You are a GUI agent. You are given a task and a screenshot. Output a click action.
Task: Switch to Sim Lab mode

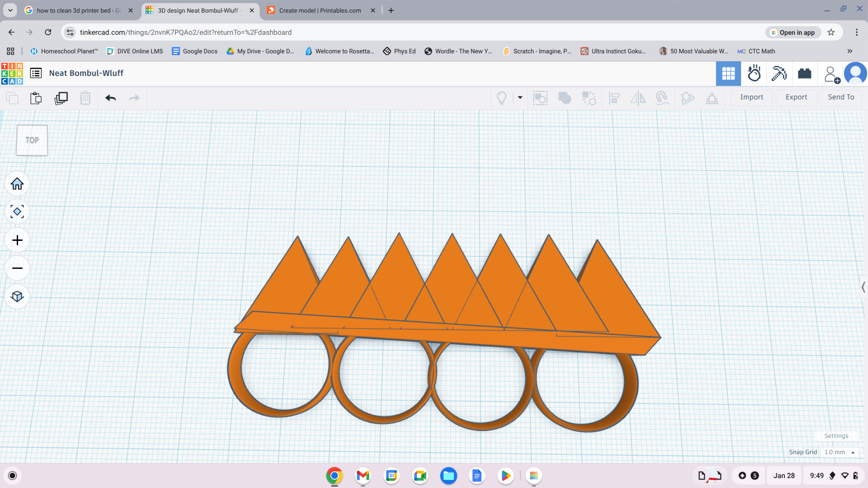[x=754, y=73]
